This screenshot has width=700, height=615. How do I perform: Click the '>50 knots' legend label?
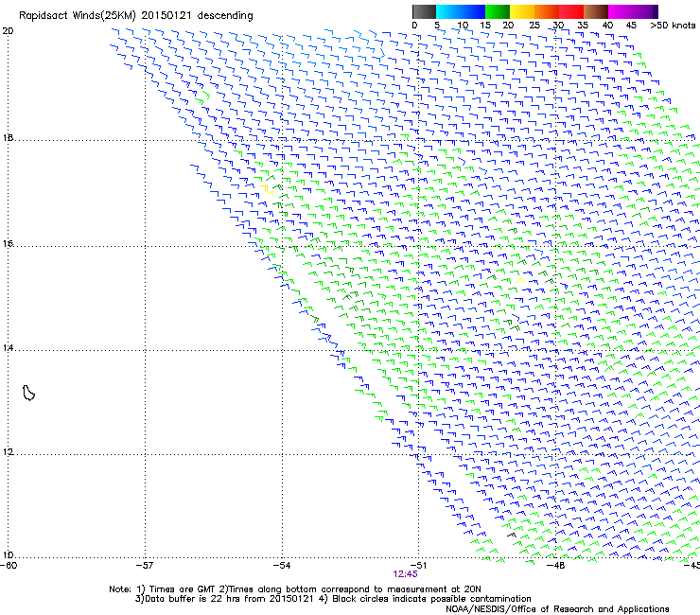tap(674, 26)
